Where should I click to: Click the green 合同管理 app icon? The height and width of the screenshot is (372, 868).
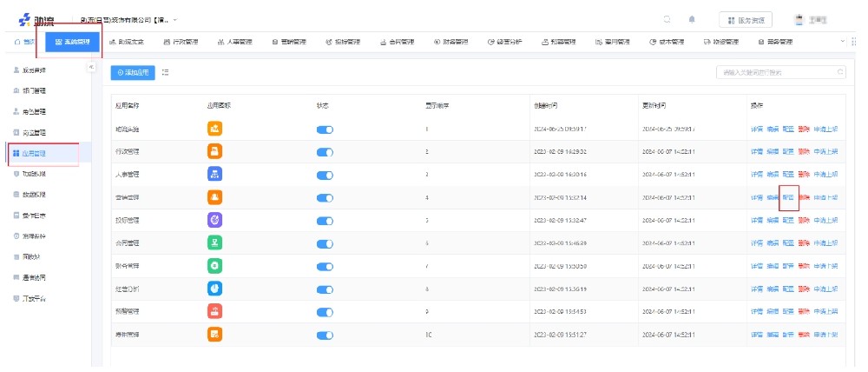(215, 242)
